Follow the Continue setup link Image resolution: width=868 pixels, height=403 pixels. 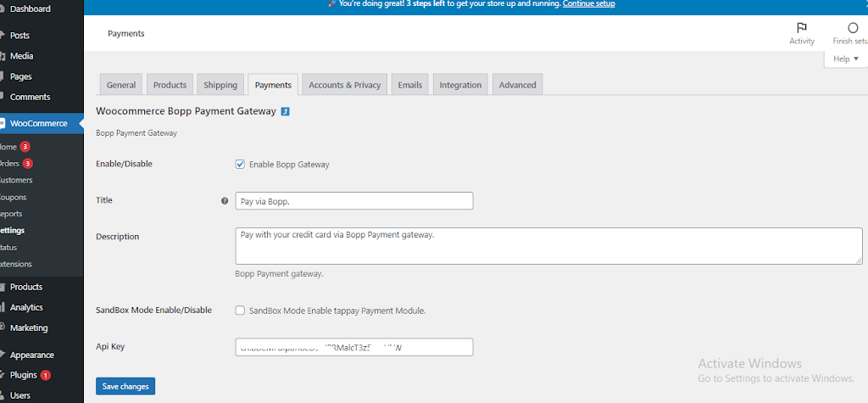589,3
